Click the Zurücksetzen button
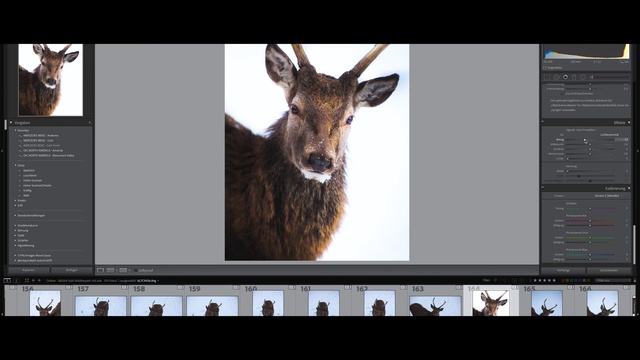Screen dimensions: 640x360 [x=609, y=270]
